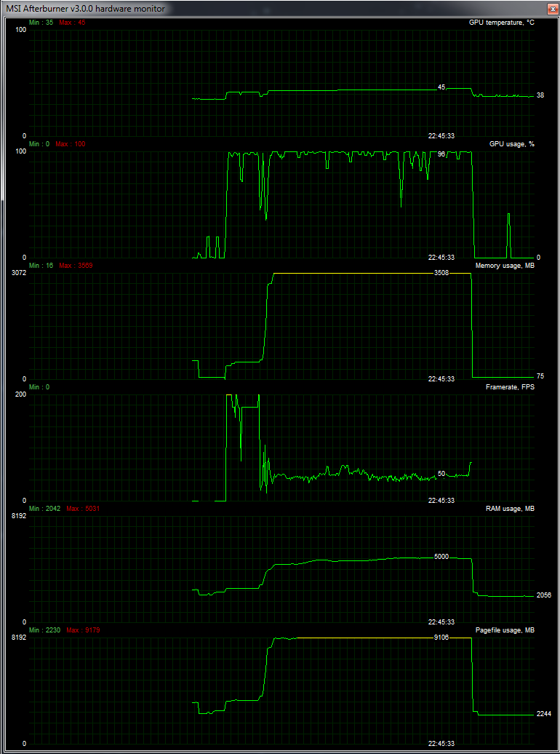Click the RAM usage, MB graph label
Viewport: 560px width, 754px height.
pyautogui.click(x=510, y=509)
